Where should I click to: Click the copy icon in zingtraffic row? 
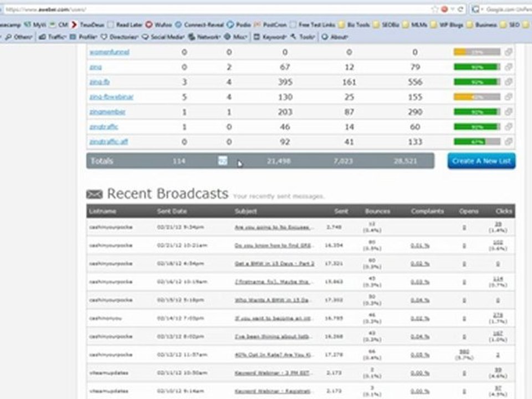[508, 126]
